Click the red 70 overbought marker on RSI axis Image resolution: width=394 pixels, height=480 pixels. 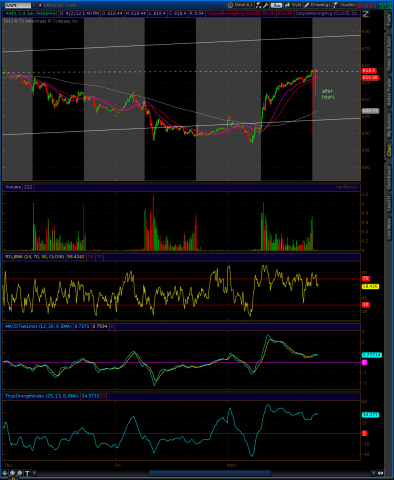coord(366,279)
